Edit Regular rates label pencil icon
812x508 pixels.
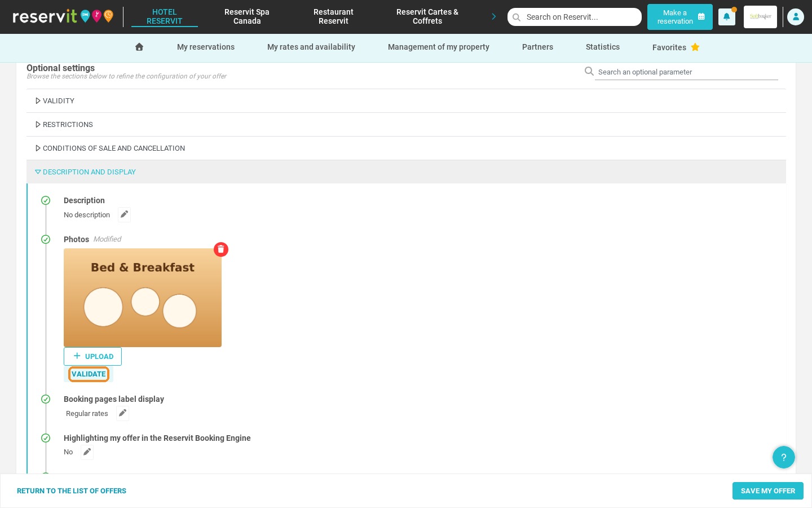tap(122, 413)
